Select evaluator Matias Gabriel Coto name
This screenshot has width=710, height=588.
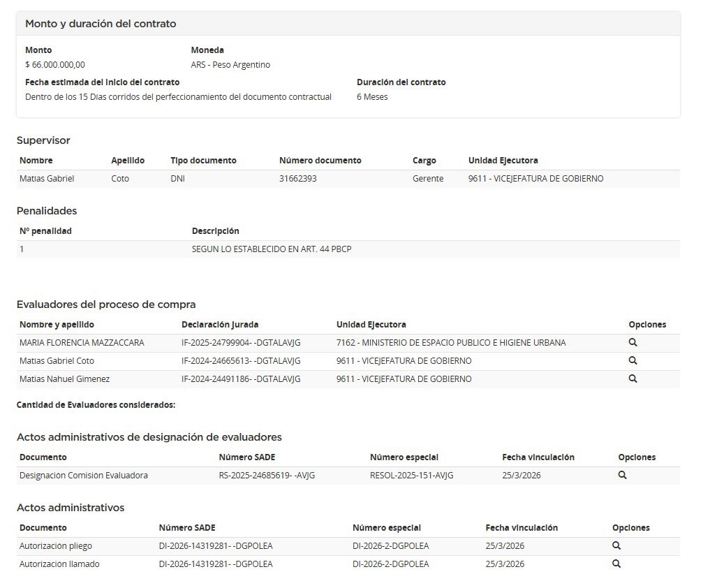[57, 360]
